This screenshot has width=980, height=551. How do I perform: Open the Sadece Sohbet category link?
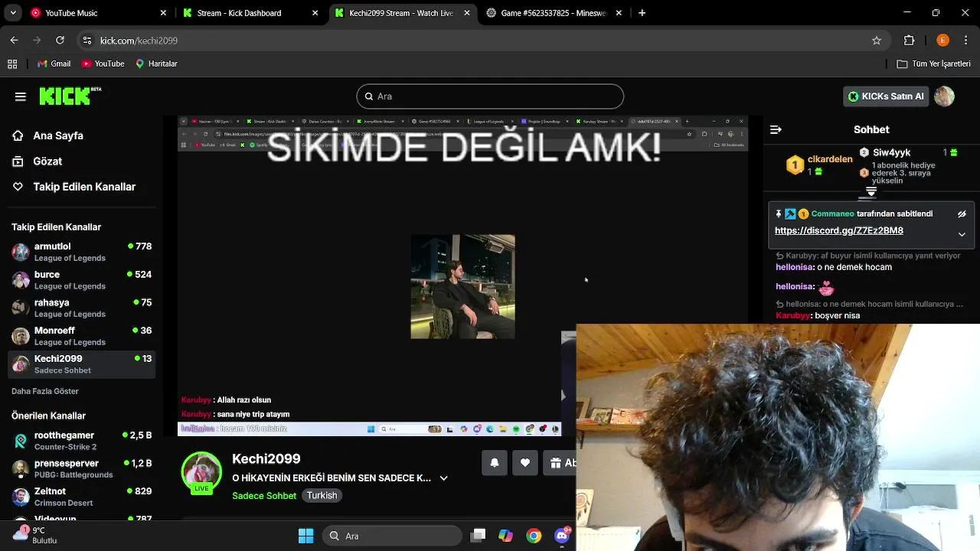(x=264, y=496)
